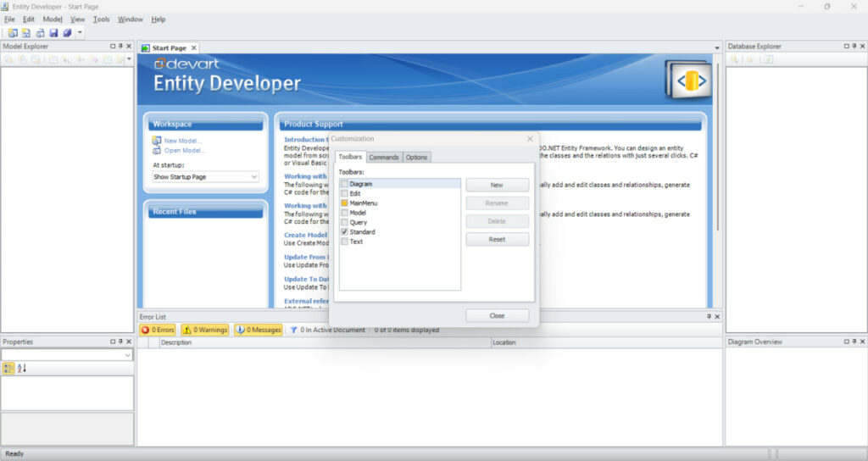Pin the Error List panel

pos(709,317)
